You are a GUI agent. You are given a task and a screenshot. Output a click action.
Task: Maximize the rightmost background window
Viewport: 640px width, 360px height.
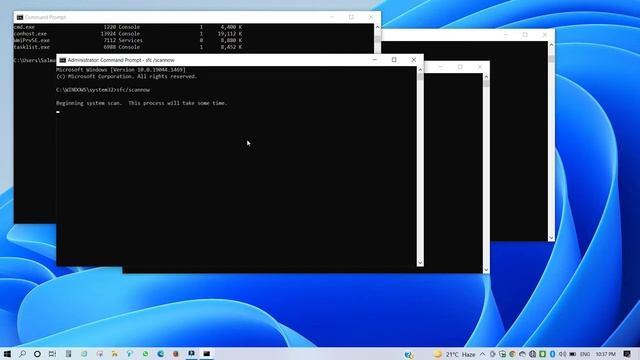[525, 35]
